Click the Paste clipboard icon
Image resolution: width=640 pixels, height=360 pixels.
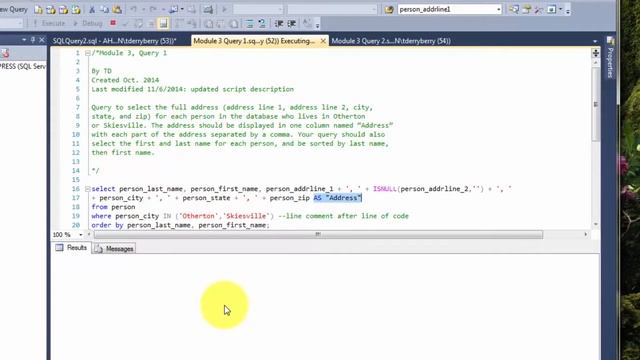(x=117, y=9)
